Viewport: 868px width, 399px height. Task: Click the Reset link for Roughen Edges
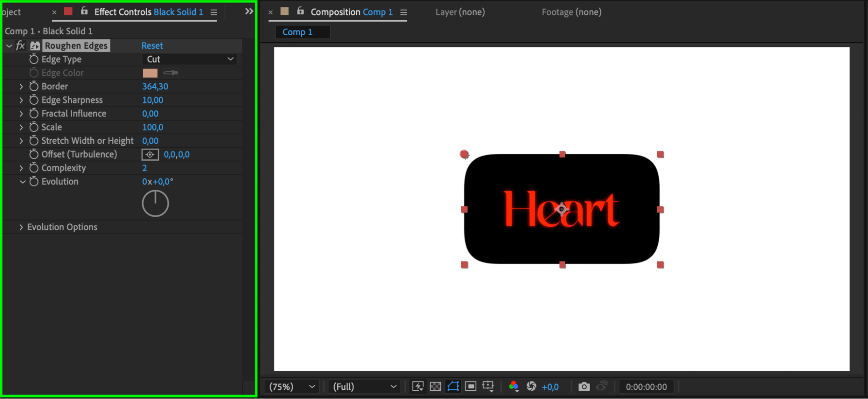coord(152,46)
